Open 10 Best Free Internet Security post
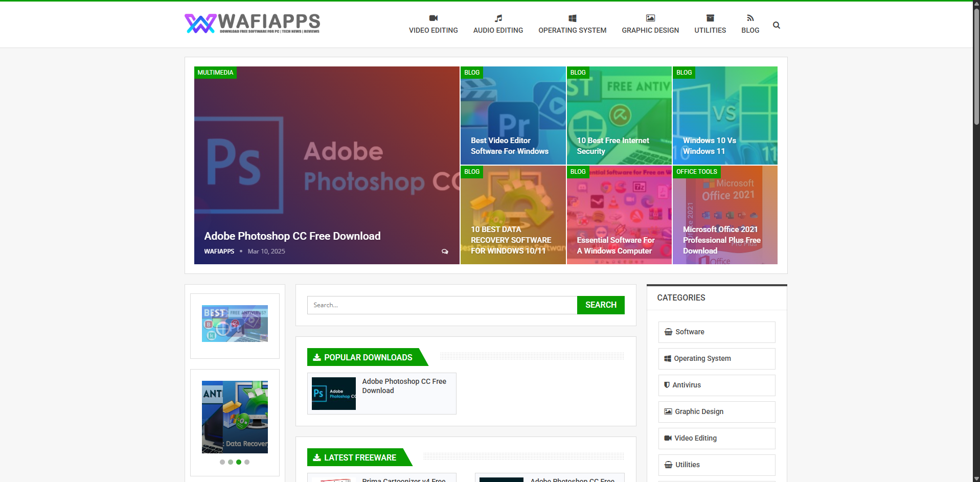 (613, 146)
